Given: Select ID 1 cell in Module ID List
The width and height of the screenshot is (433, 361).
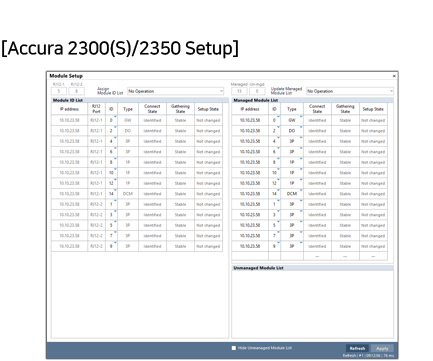Looking at the screenshot, I should (111, 204).
